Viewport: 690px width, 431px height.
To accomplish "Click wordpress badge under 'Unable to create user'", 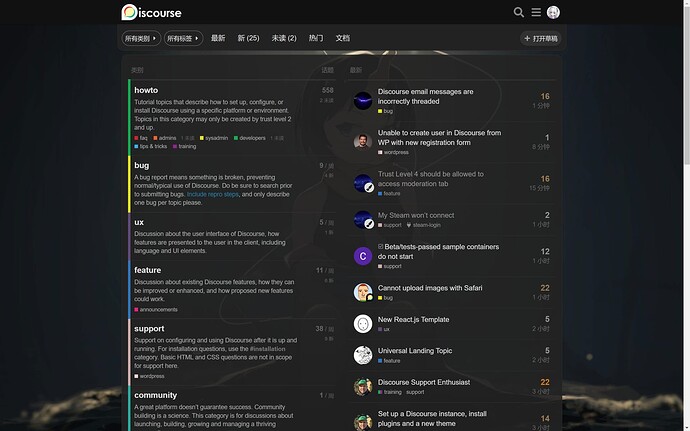I will tap(393, 152).
